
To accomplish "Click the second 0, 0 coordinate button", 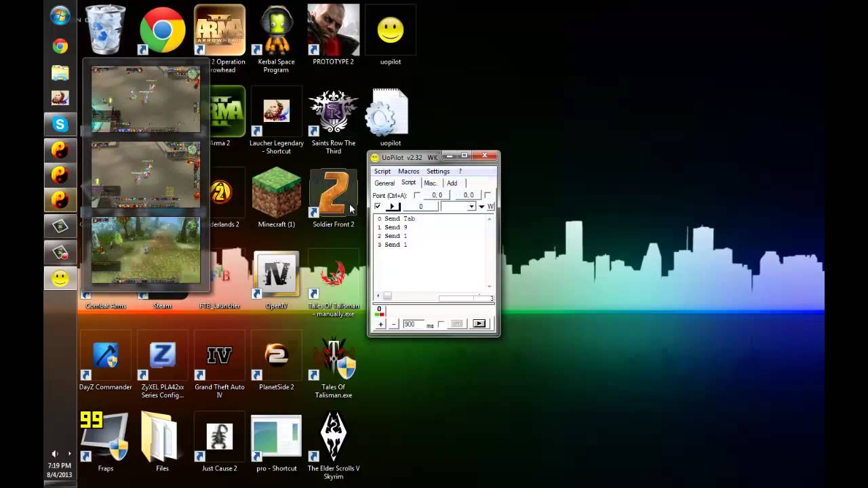I will pyautogui.click(x=469, y=195).
